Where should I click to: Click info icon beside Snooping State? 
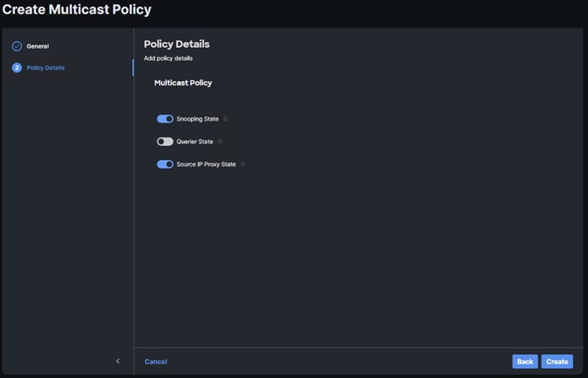point(226,119)
